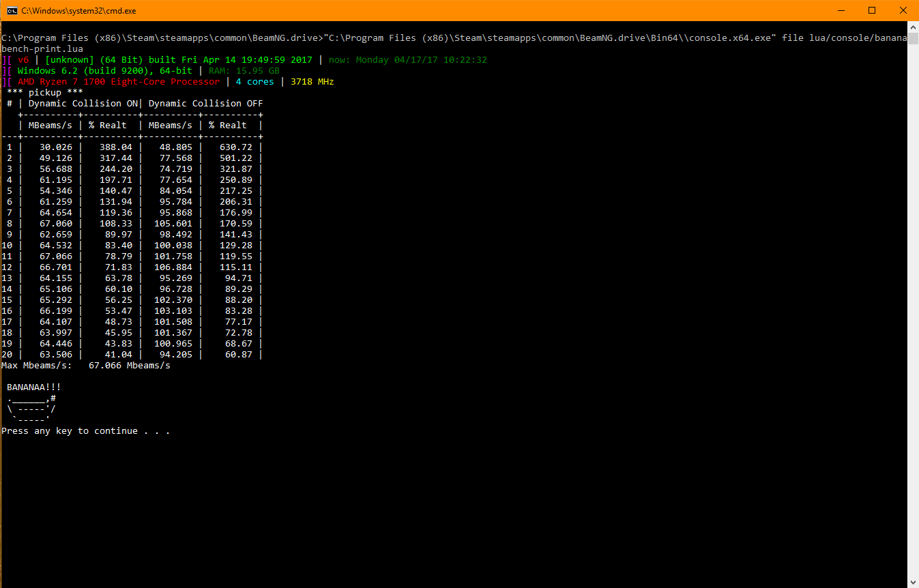Viewport: 919px width, 588px height.
Task: Click 'RAM: 15.95 GB' text
Action: pyautogui.click(x=244, y=71)
